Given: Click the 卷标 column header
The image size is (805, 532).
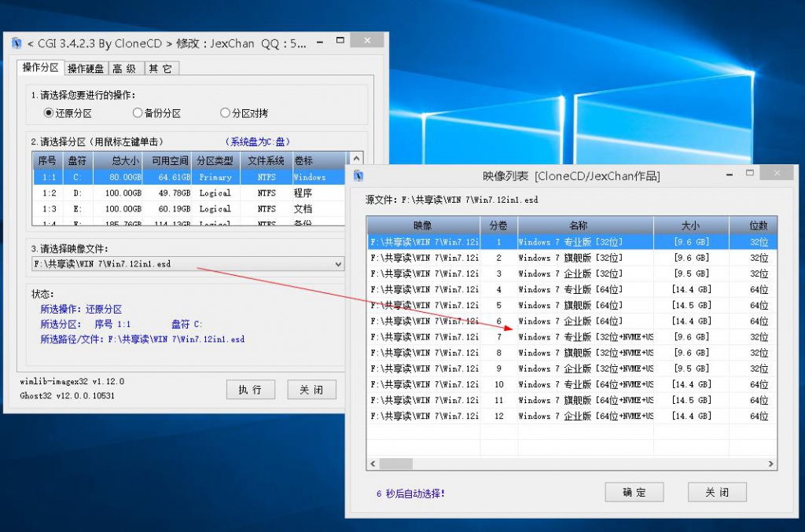Looking at the screenshot, I should tap(318, 160).
